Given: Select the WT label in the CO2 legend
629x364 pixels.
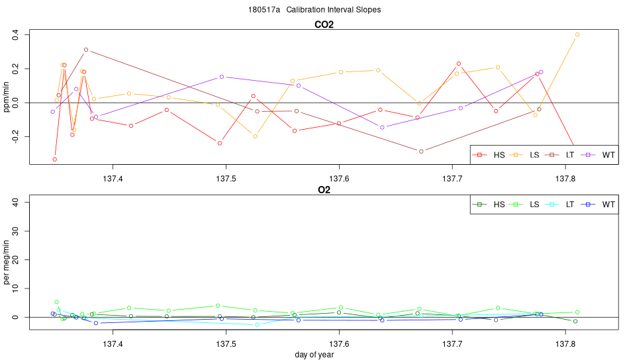Looking at the screenshot, I should click(x=608, y=155).
